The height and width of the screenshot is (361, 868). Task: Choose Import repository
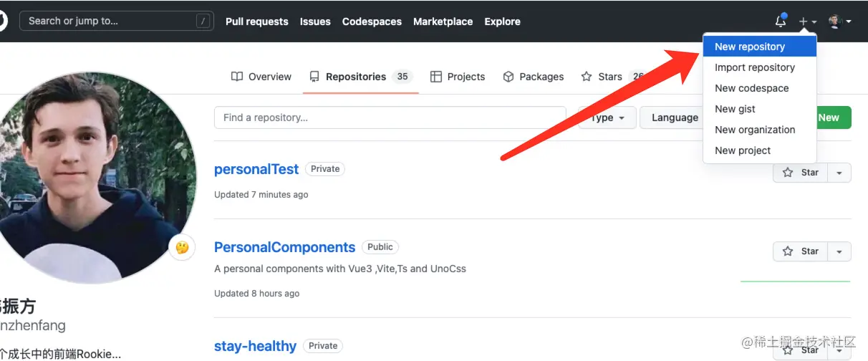(760, 67)
